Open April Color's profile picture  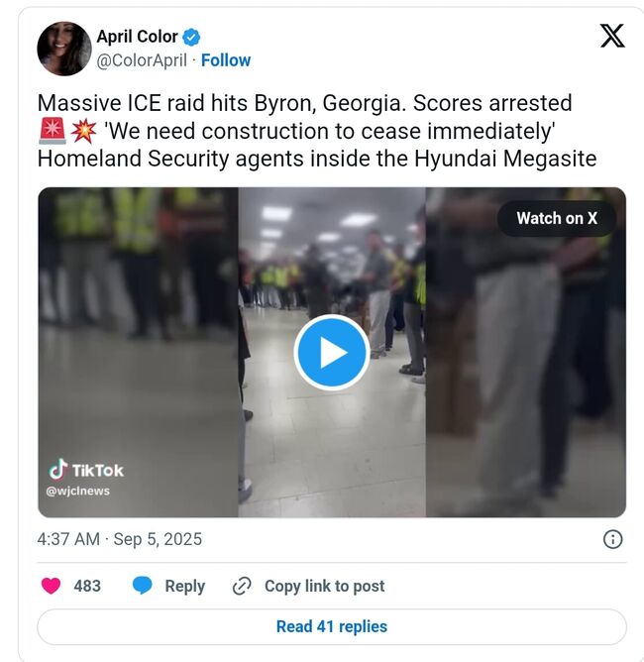point(64,49)
